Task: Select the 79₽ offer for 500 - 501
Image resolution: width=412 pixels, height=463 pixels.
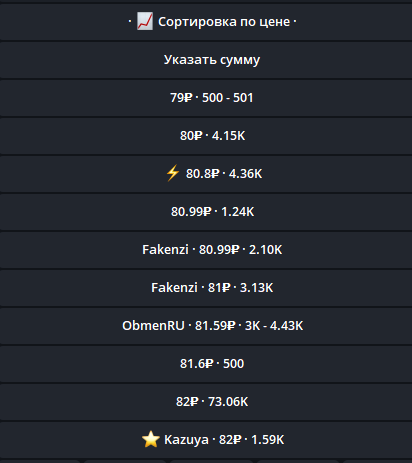Action: pyautogui.click(x=206, y=98)
